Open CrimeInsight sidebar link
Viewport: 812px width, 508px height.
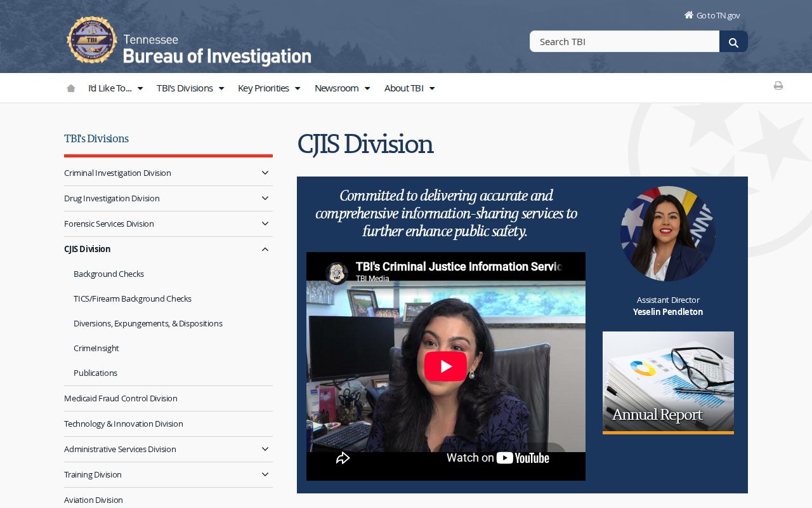[96, 348]
